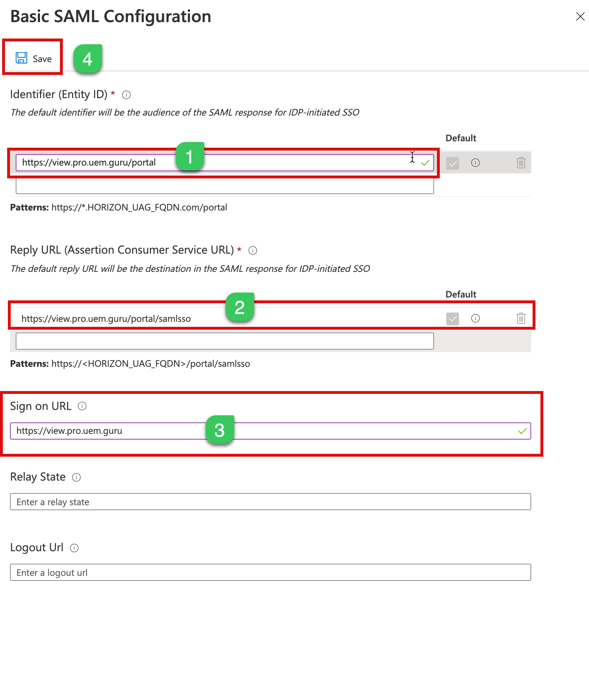Click info icon beside Sign on URL

click(82, 406)
